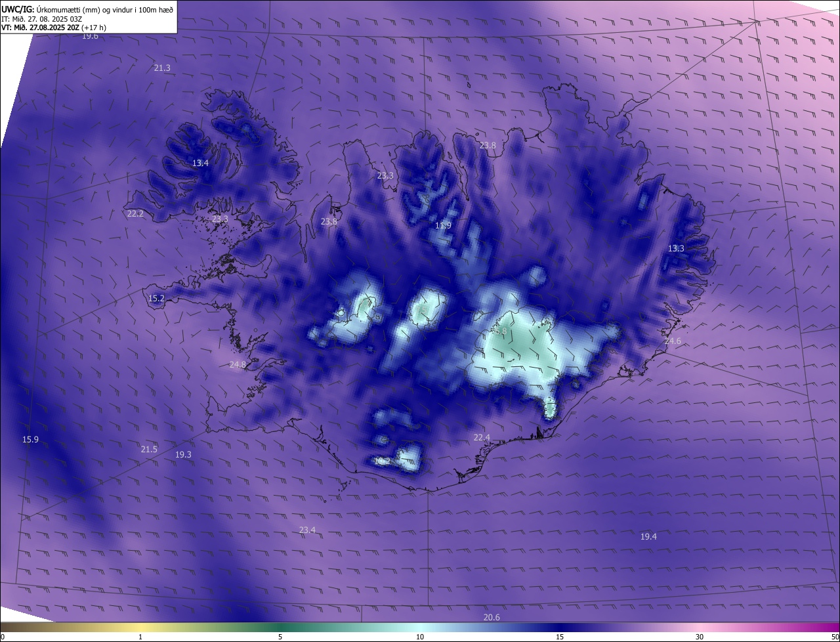Click the 23.4 value label on the map
Screen dimensions: 840x642
click(x=307, y=530)
